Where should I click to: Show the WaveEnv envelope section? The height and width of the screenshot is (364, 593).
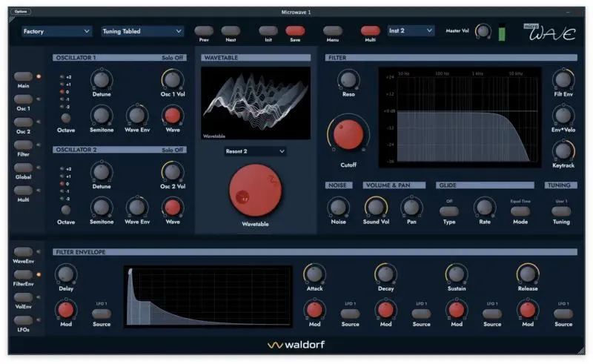click(24, 252)
